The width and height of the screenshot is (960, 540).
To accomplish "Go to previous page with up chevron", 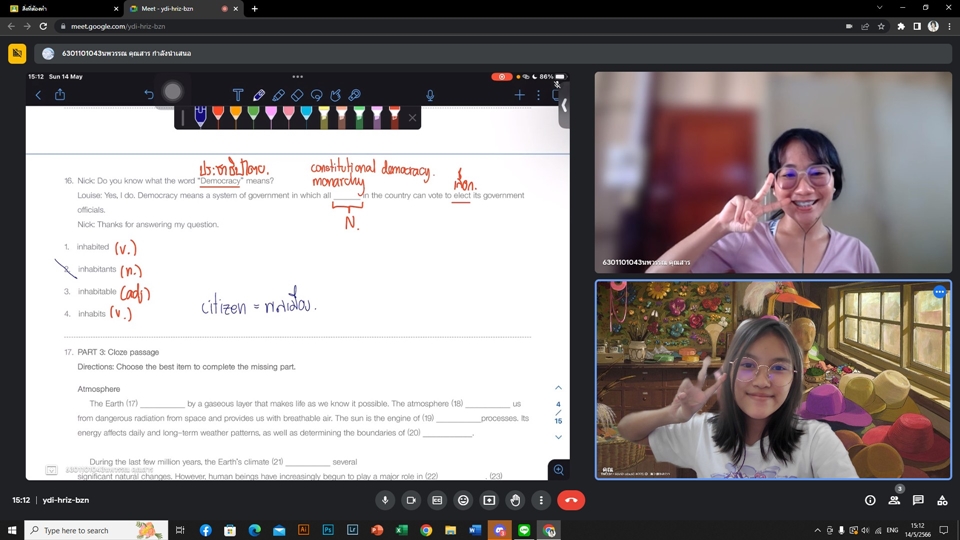I will tap(558, 388).
